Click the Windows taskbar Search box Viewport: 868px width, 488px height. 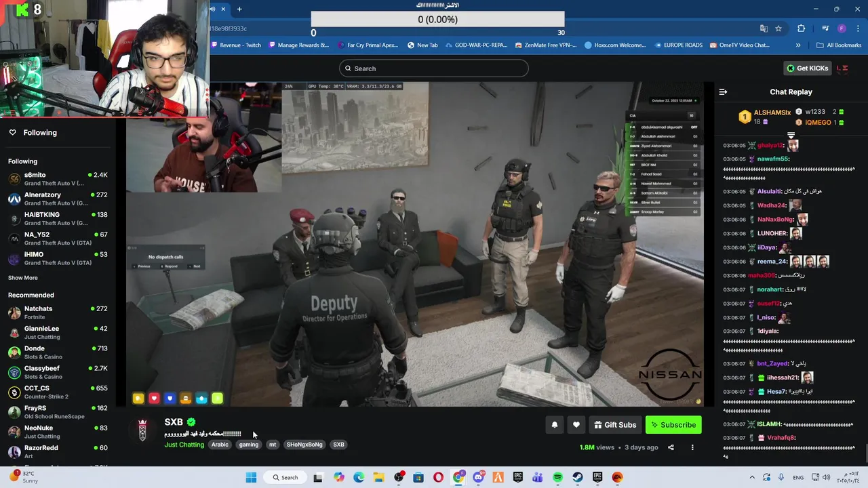(x=286, y=477)
